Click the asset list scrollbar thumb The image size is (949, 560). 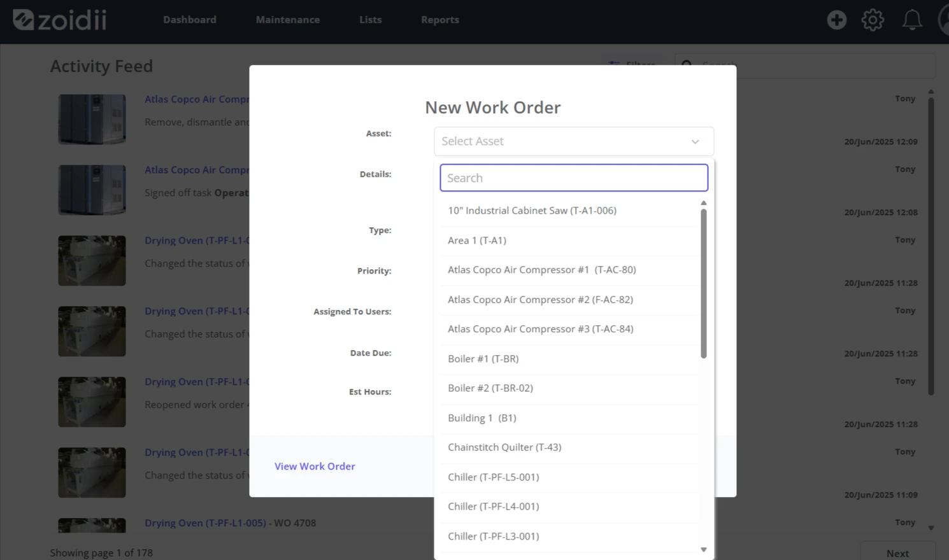(x=704, y=284)
